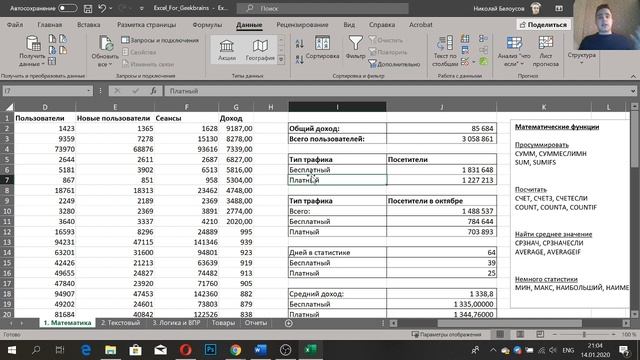Viewport: 640px width, 360px height.
Task: Add a new sheet with plus icon
Action: tap(289, 323)
